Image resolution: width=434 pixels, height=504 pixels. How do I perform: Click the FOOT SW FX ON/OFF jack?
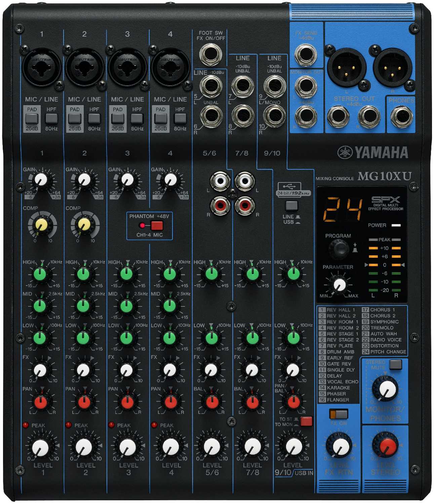pyautogui.click(x=210, y=54)
